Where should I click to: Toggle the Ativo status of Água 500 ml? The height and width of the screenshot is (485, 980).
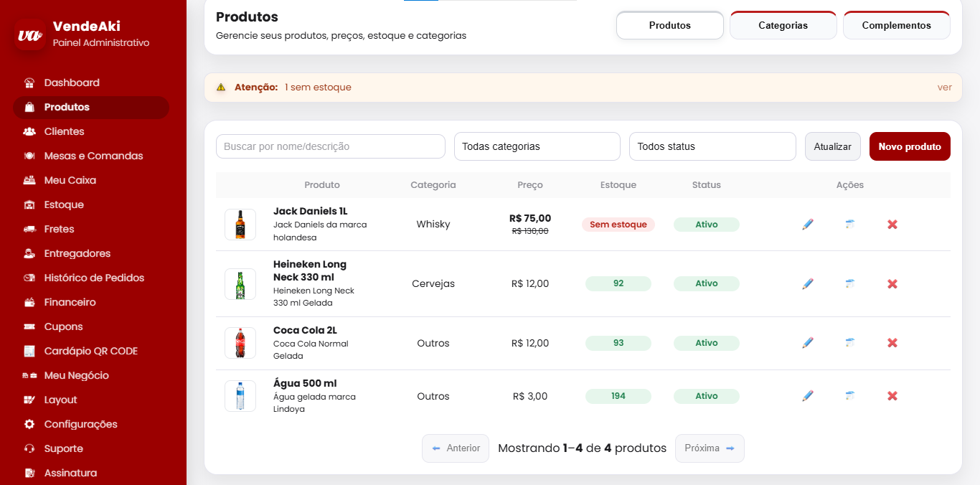click(x=706, y=396)
